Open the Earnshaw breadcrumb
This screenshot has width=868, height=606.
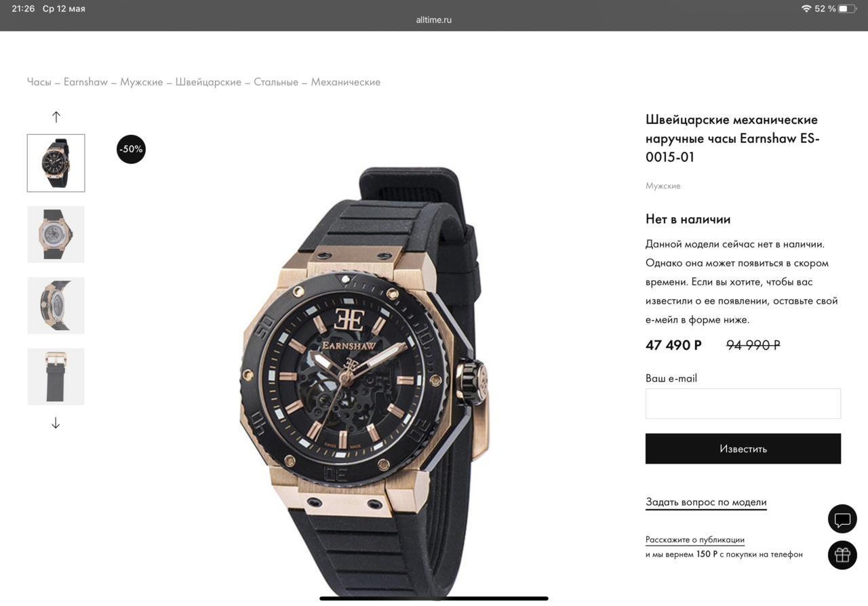[x=85, y=82]
